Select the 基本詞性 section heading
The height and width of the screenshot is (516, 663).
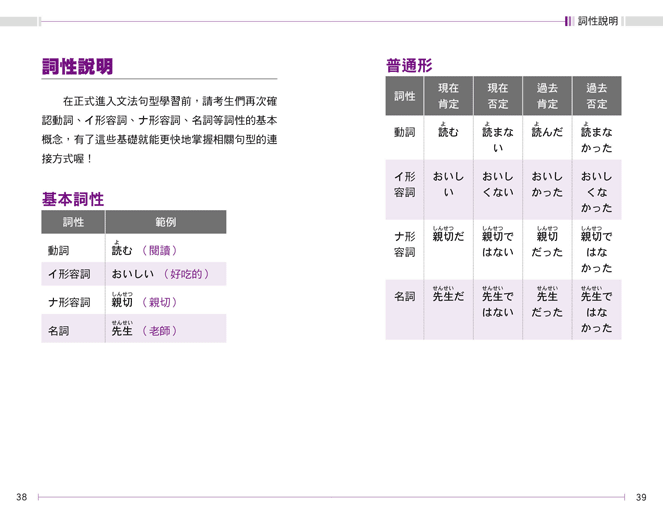pos(73,199)
